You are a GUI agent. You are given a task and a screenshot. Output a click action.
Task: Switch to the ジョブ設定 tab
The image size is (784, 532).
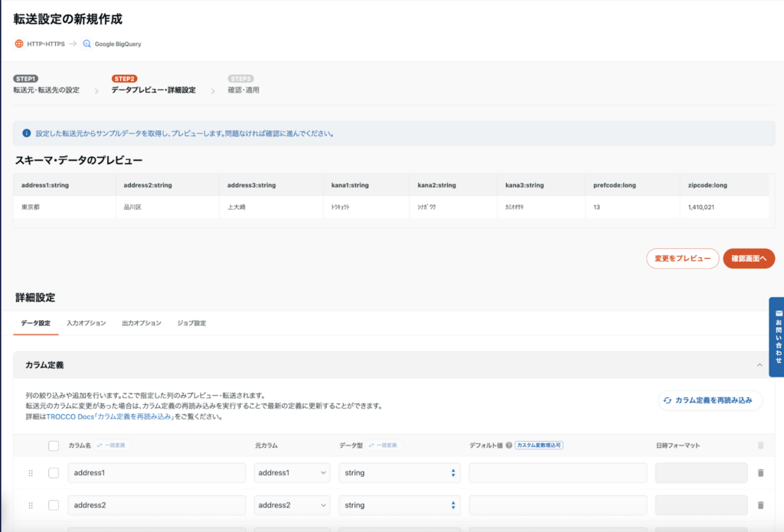pos(191,323)
